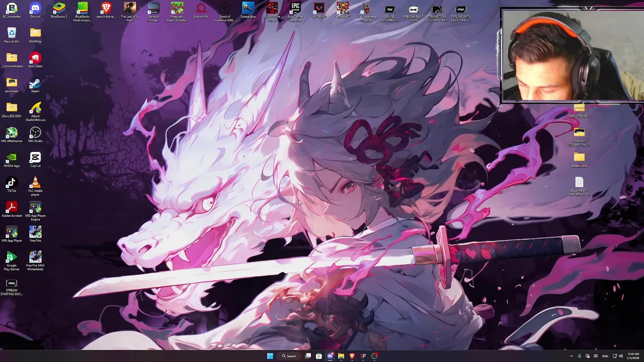
Task: Select the STREAM STARTING SOON file icon
Action: click(12, 287)
